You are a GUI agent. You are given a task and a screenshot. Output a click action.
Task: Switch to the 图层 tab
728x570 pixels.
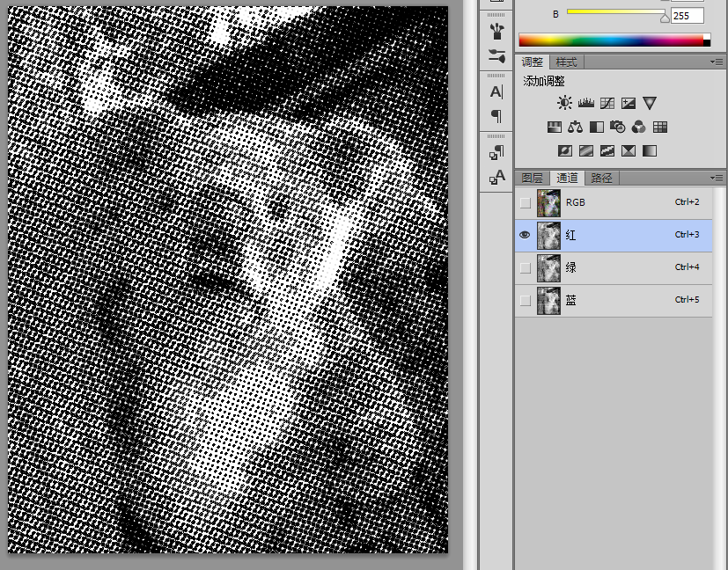pos(532,178)
